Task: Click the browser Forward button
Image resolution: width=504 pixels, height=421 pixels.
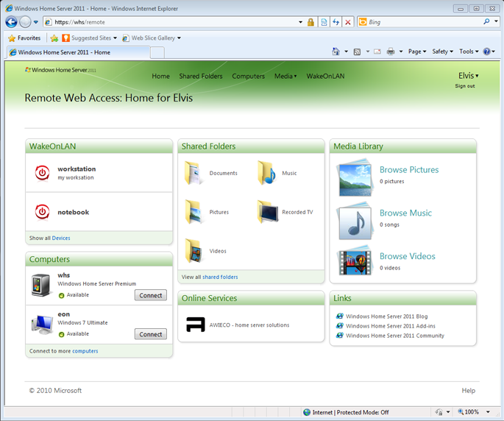Action: [25, 22]
